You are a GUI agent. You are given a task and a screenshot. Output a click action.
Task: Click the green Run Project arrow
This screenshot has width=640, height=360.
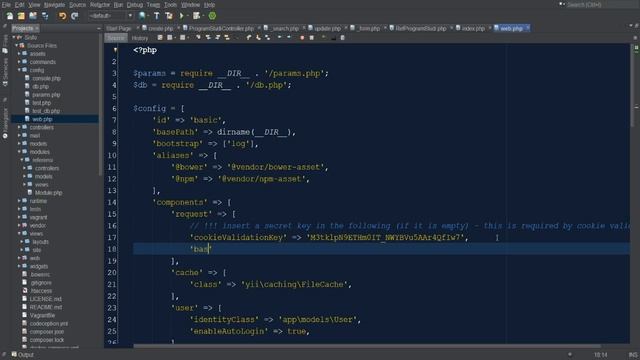[182, 16]
